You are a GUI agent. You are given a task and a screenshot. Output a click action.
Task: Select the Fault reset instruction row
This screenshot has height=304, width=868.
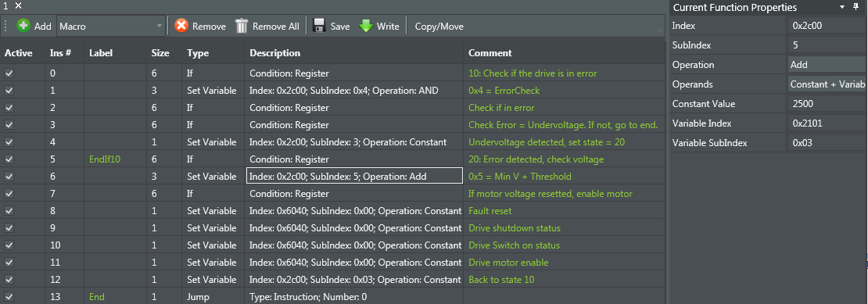[x=332, y=210]
